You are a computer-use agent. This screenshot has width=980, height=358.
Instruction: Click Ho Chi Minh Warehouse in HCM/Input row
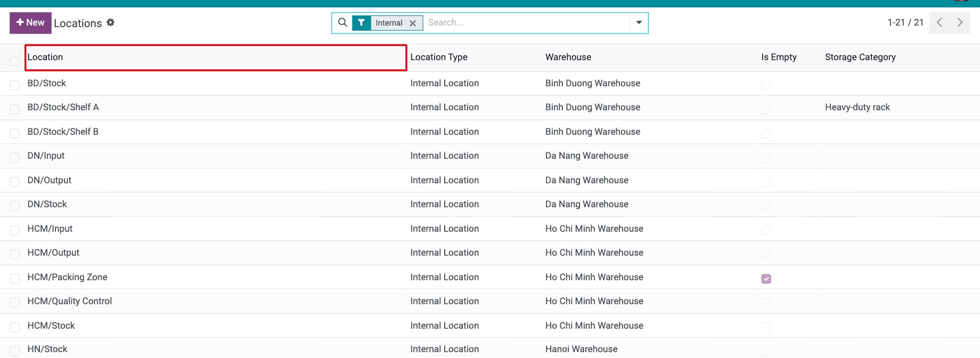594,229
